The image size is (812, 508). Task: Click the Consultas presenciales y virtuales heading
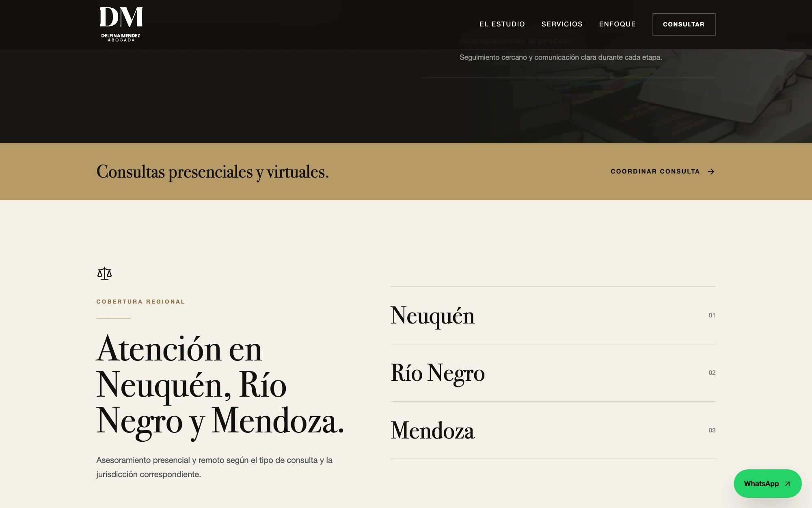tap(212, 172)
